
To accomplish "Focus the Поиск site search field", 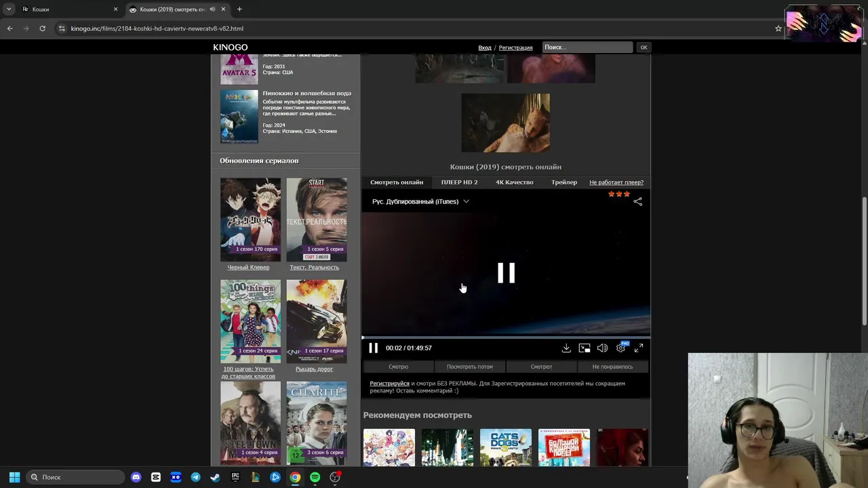I will 587,47.
